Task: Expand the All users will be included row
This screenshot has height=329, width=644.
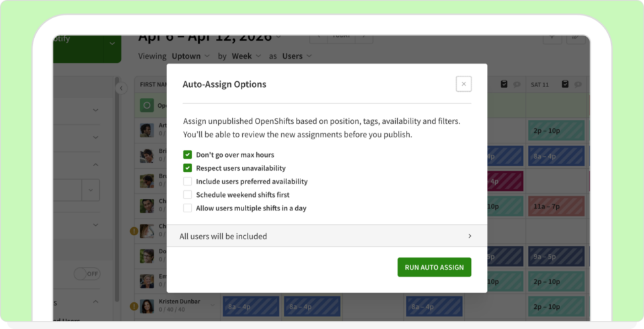Action: [x=327, y=236]
